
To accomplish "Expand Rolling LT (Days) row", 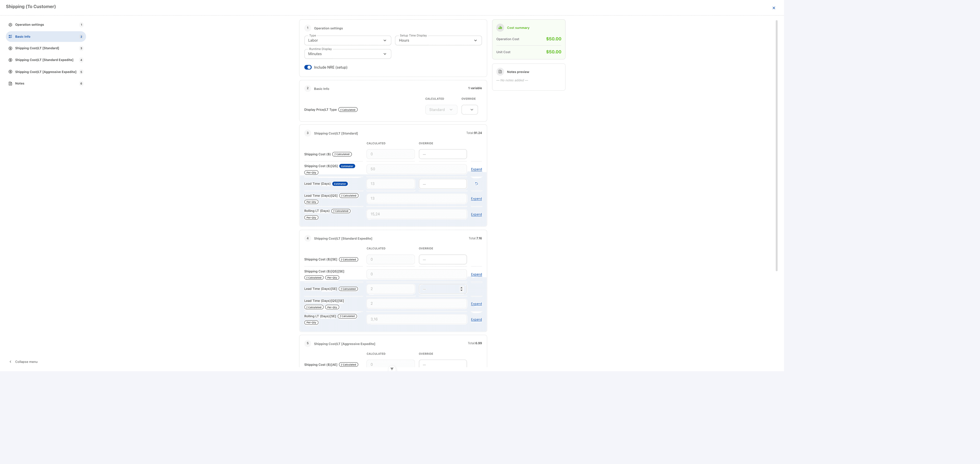I will pos(476,214).
